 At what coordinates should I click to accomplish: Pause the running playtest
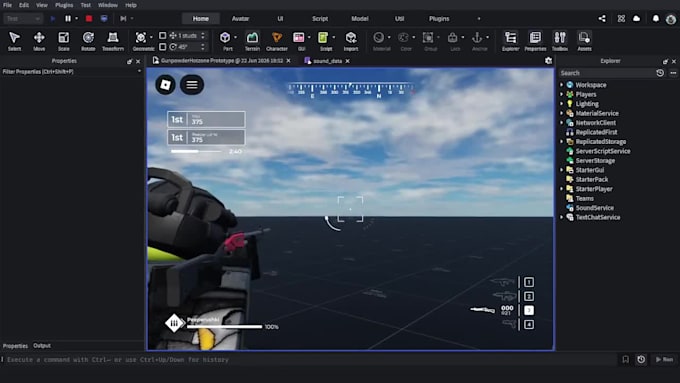click(x=68, y=19)
